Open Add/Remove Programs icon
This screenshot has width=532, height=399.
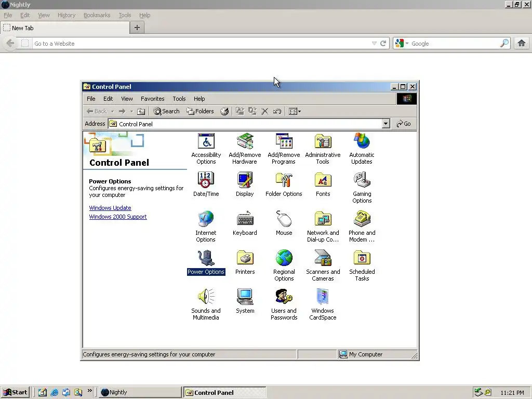point(284,141)
